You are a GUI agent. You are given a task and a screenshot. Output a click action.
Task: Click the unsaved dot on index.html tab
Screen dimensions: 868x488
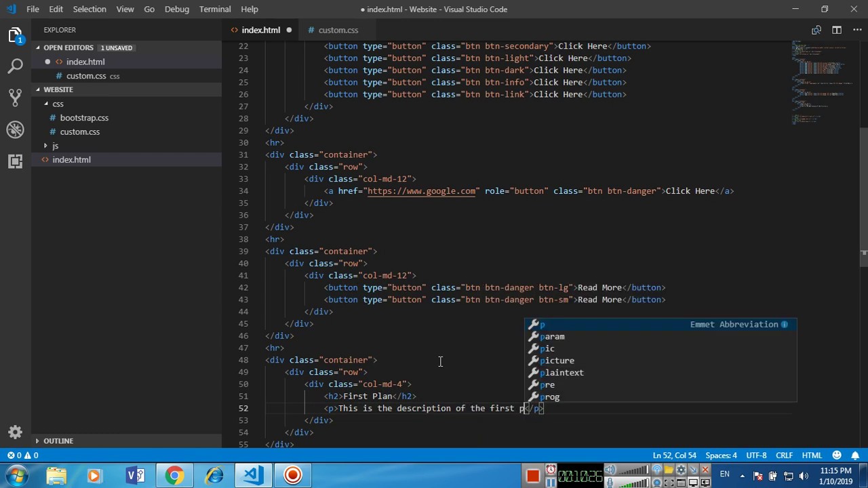pos(289,30)
